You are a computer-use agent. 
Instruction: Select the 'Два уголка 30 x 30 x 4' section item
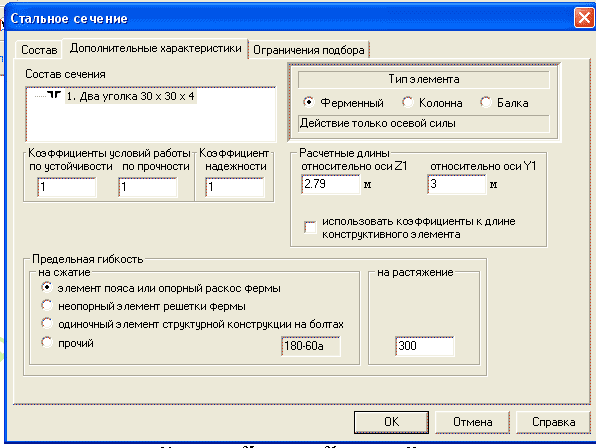click(130, 96)
